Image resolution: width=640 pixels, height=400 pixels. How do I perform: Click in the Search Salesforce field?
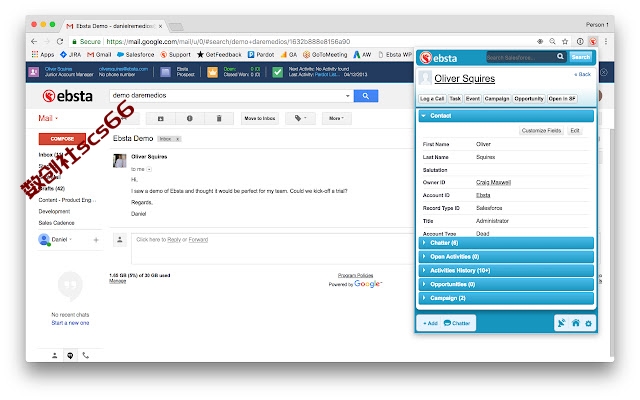click(x=521, y=57)
